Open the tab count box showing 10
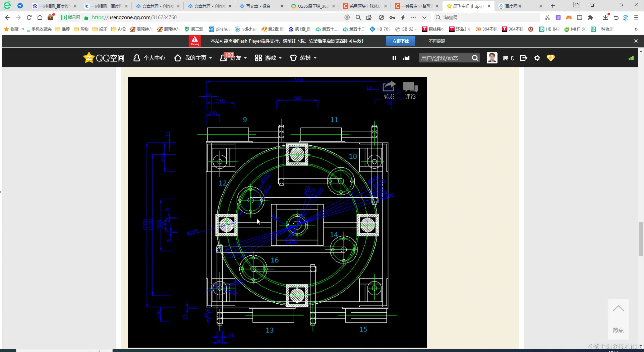 click(x=577, y=5)
